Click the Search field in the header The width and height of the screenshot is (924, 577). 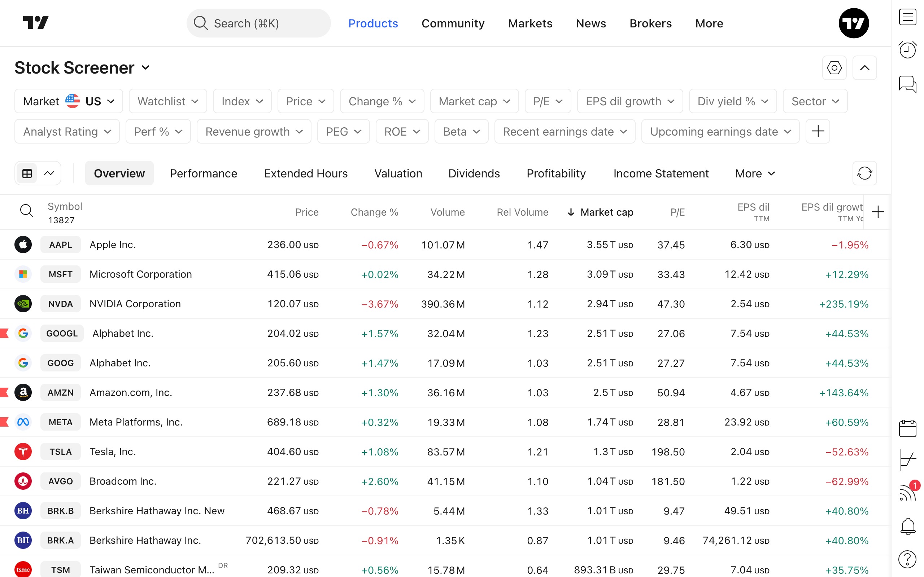(x=258, y=23)
